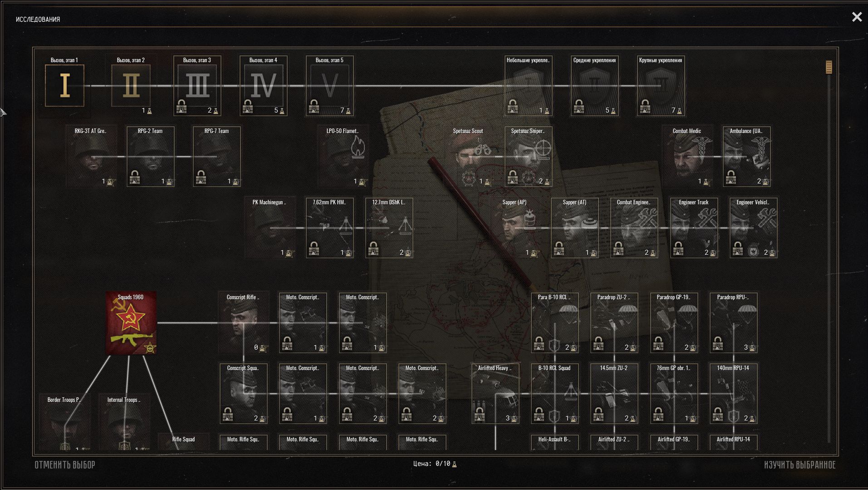Choose the Sapper (AP) unit card
Screen dimensions: 868x490
tap(515, 228)
